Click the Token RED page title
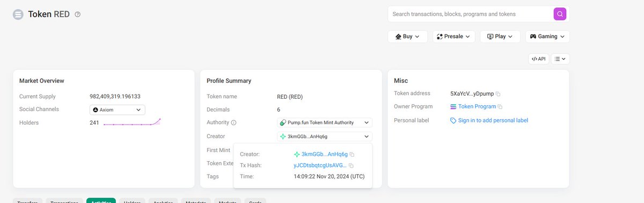Image resolution: width=644 pixels, height=203 pixels. 49,15
